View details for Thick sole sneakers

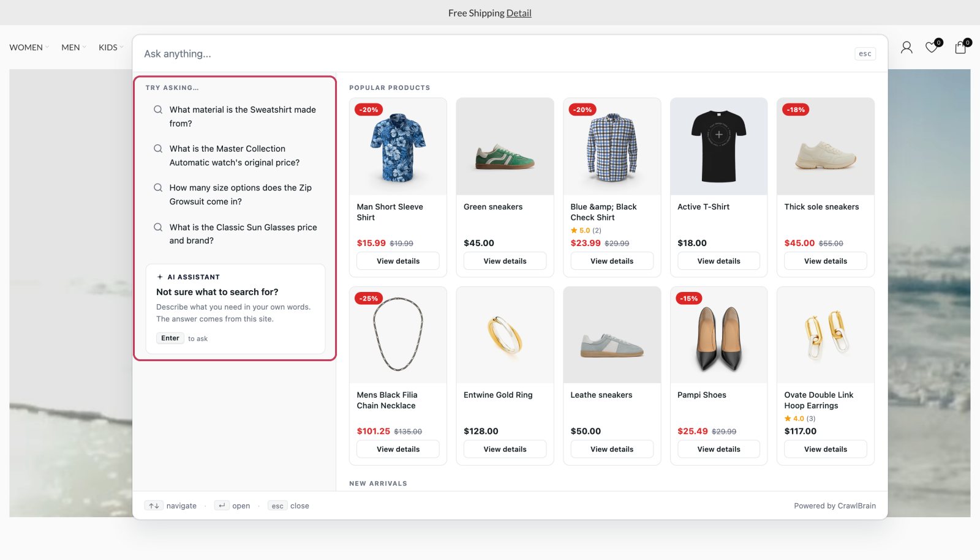click(x=826, y=261)
